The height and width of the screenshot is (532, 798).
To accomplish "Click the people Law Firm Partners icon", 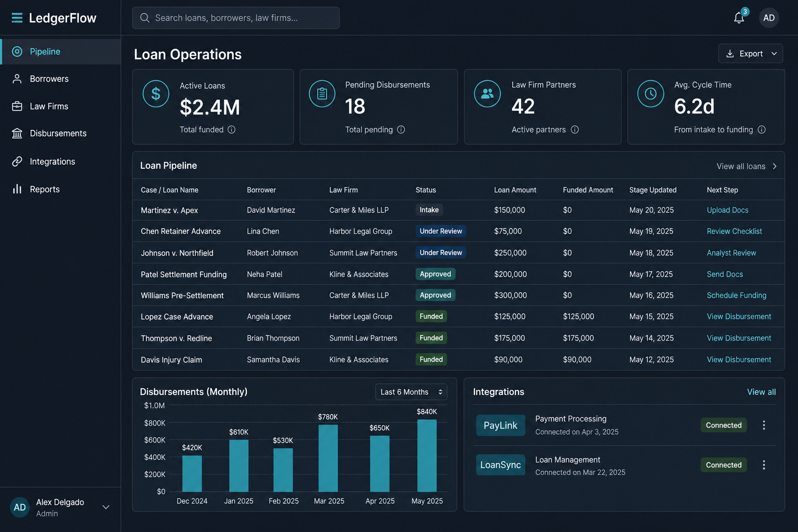I will 487,94.
